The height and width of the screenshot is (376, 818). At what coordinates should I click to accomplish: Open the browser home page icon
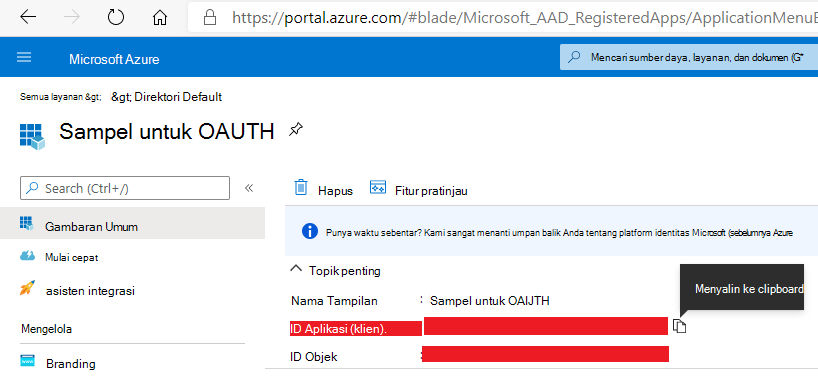coord(160,18)
